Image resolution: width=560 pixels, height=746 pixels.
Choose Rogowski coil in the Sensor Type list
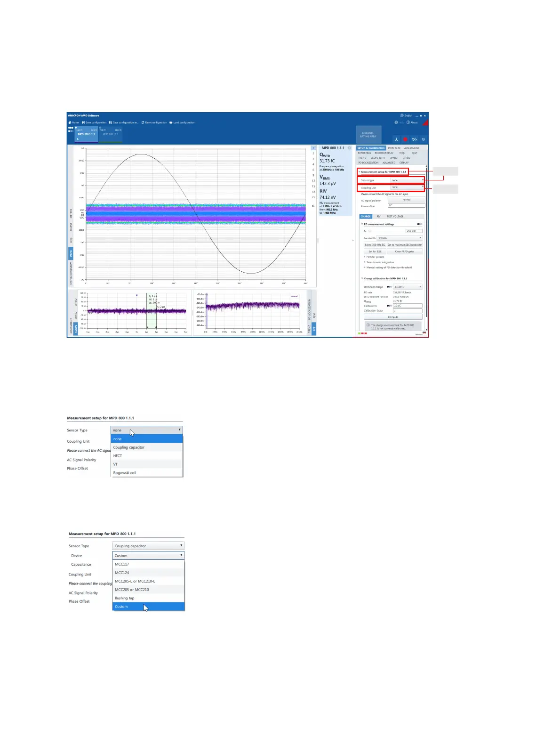click(x=147, y=473)
